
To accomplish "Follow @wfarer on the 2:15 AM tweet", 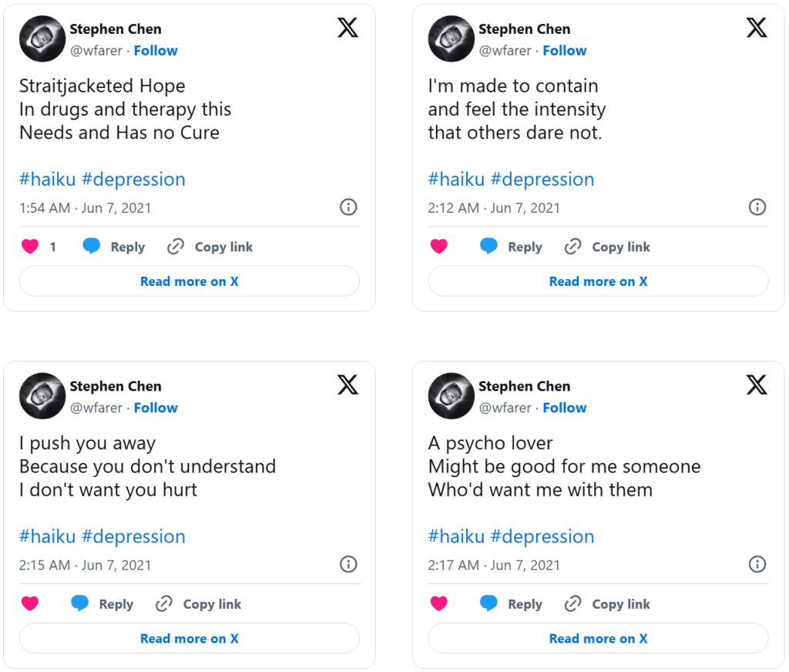I will pyautogui.click(x=156, y=408).
